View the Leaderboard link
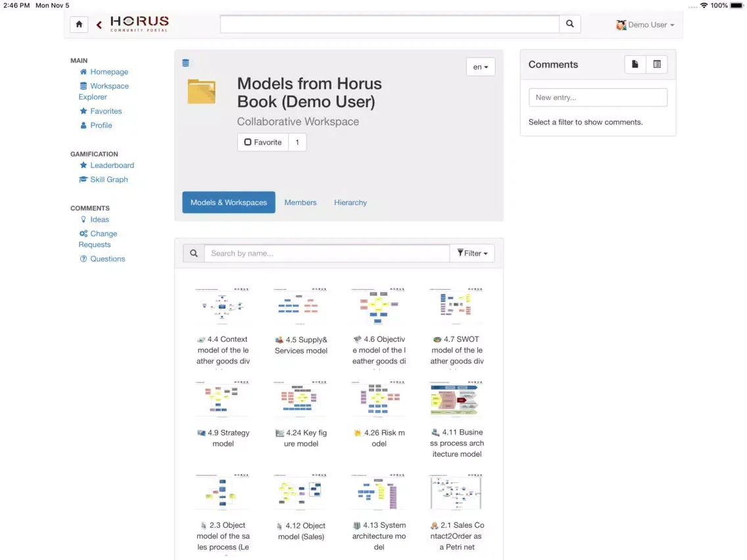The width and height of the screenshot is (747, 560). pyautogui.click(x=112, y=165)
